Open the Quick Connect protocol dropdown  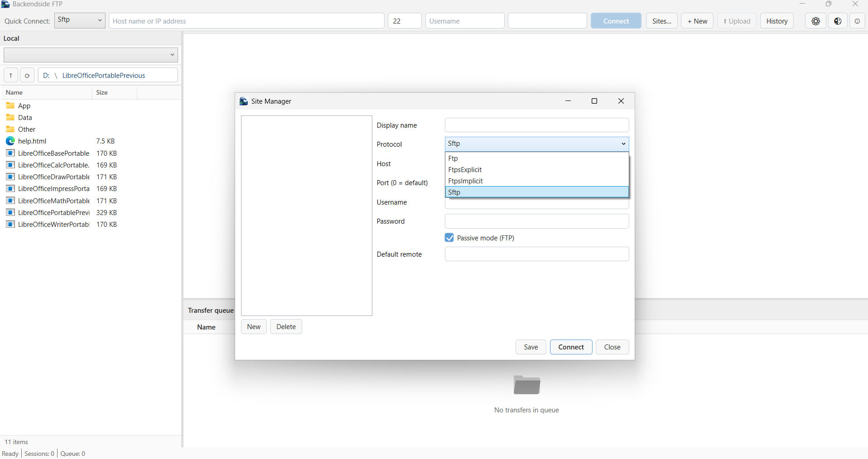tap(80, 21)
